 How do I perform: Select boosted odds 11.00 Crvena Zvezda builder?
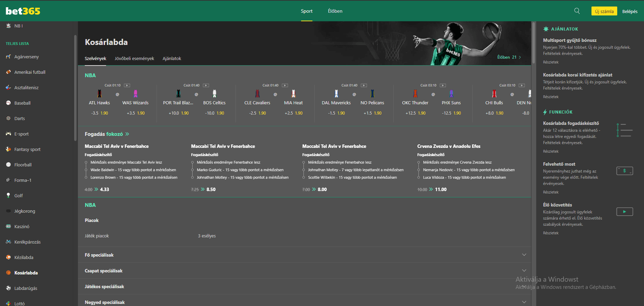click(441, 189)
